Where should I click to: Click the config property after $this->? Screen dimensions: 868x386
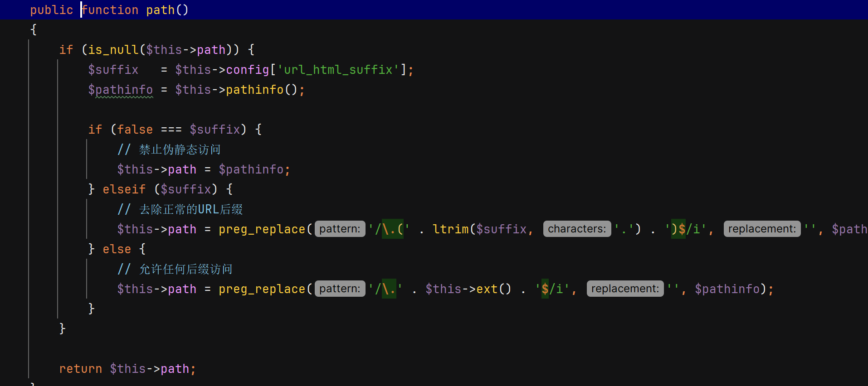248,70
